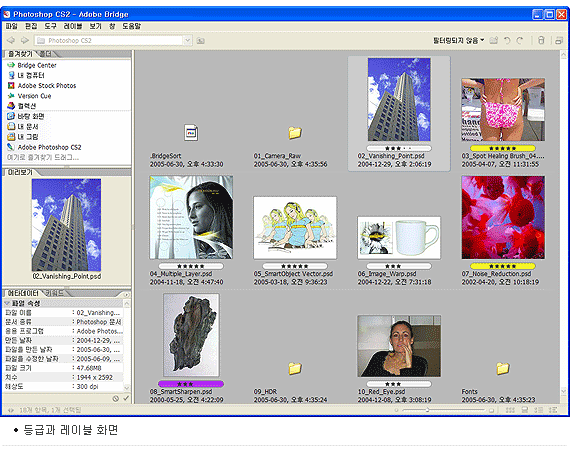This screenshot has width=570, height=451.
Task: Click the preview image of 02_Vanishing_Point.psd
Action: click(x=66, y=225)
